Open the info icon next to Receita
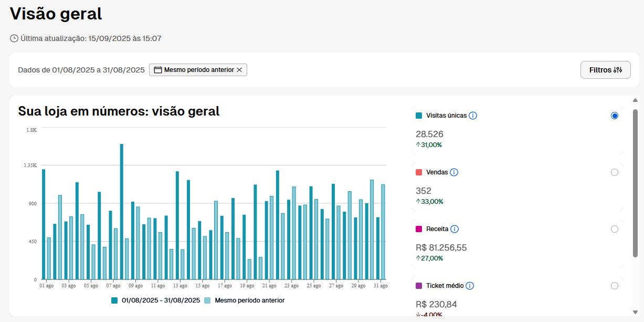This screenshot has height=322, width=644. (455, 229)
